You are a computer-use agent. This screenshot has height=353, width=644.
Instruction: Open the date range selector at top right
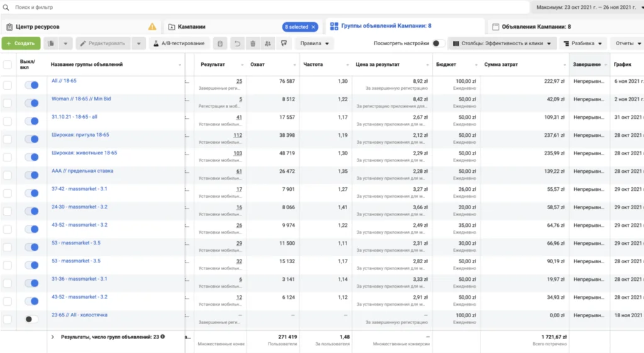(x=588, y=8)
